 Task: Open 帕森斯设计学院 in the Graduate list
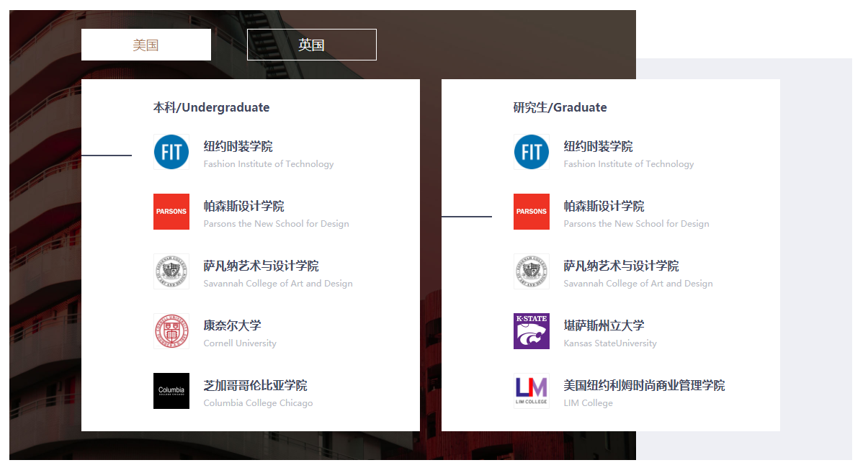click(604, 206)
